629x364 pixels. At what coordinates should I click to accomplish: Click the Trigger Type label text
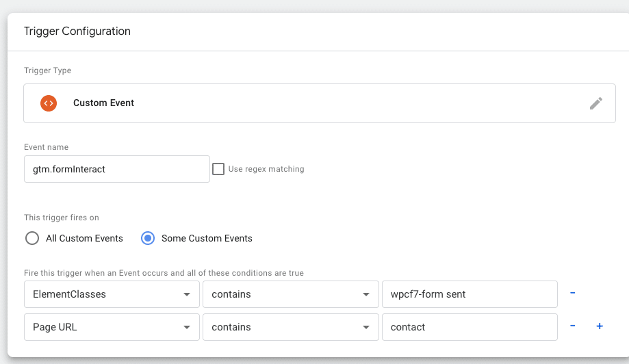(47, 70)
